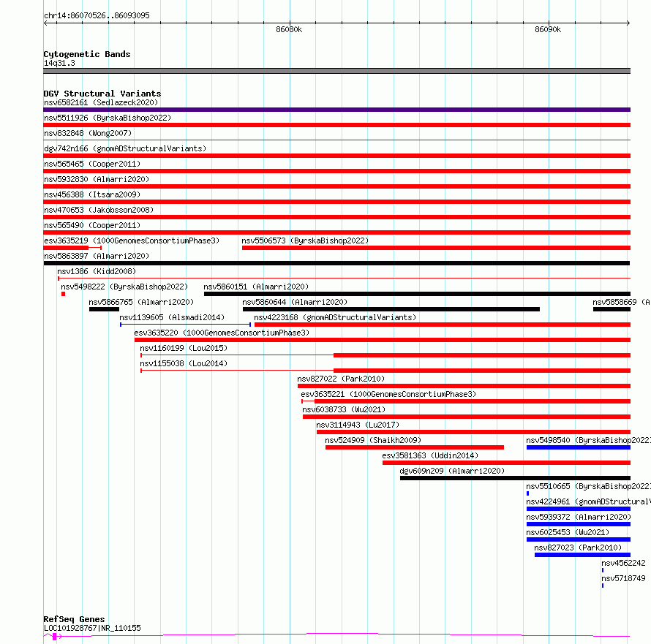The image size is (651, 644).
Task: Open nsv827023 (Park2010) label
Action: [578, 548]
